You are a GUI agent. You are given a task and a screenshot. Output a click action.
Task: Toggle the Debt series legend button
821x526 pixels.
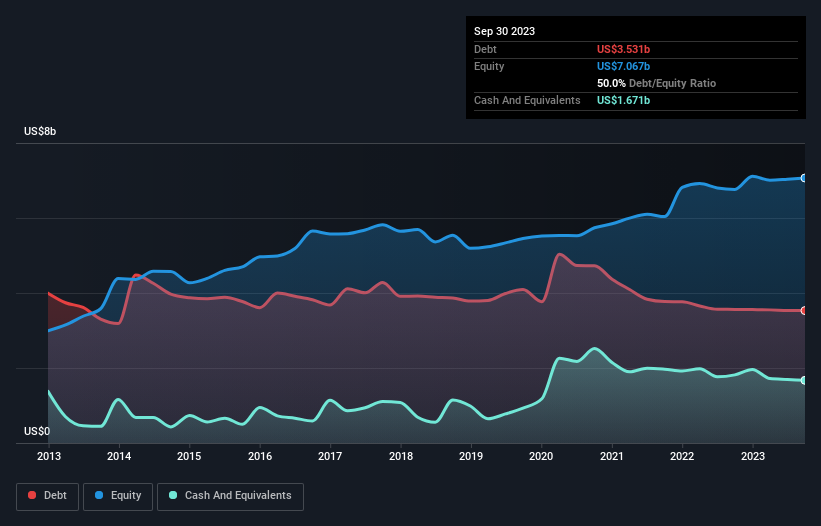pyautogui.click(x=48, y=496)
